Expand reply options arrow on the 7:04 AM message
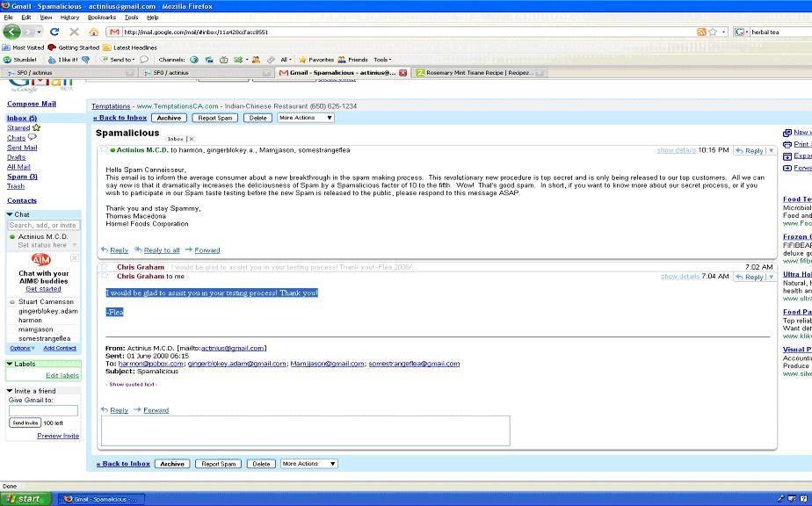The width and height of the screenshot is (812, 506). click(x=771, y=277)
